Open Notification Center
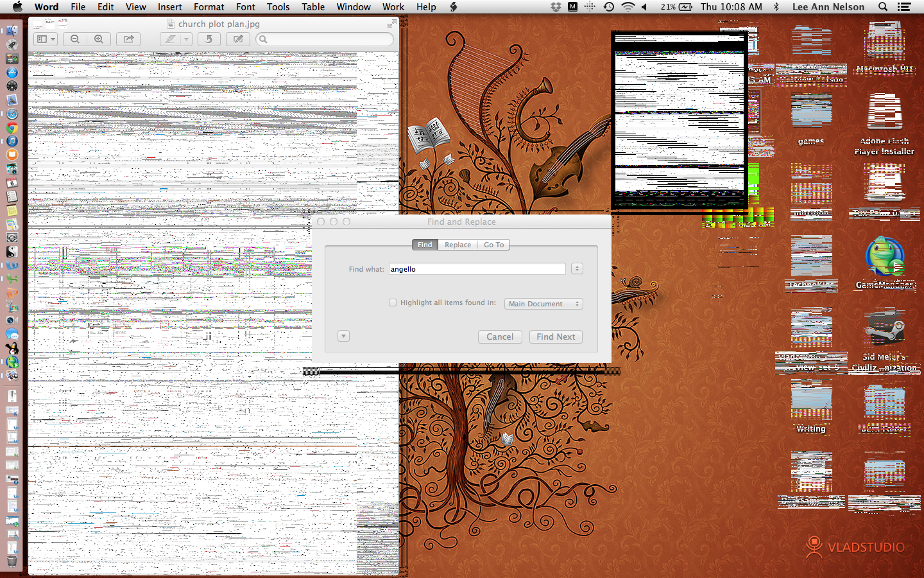924x578 pixels. point(904,6)
